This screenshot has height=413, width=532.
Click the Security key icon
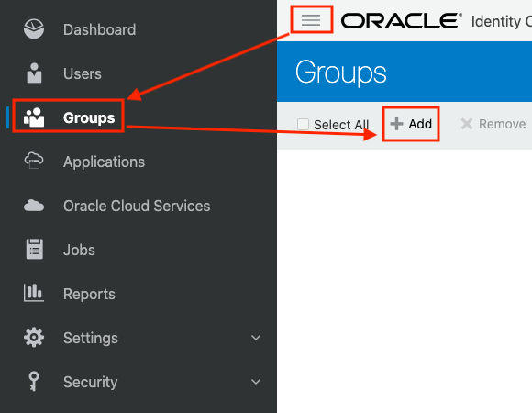tap(34, 382)
